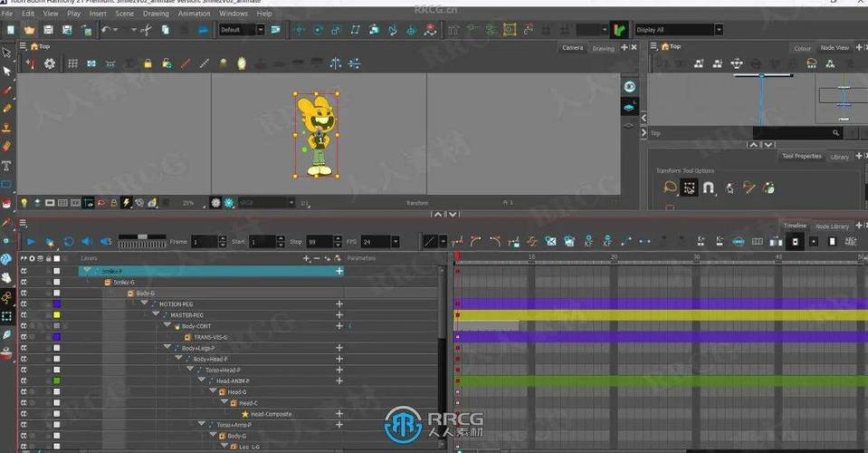Select the Lasso selection mode in Transform Tool Options
The width and height of the screenshot is (868, 453).
tap(670, 188)
